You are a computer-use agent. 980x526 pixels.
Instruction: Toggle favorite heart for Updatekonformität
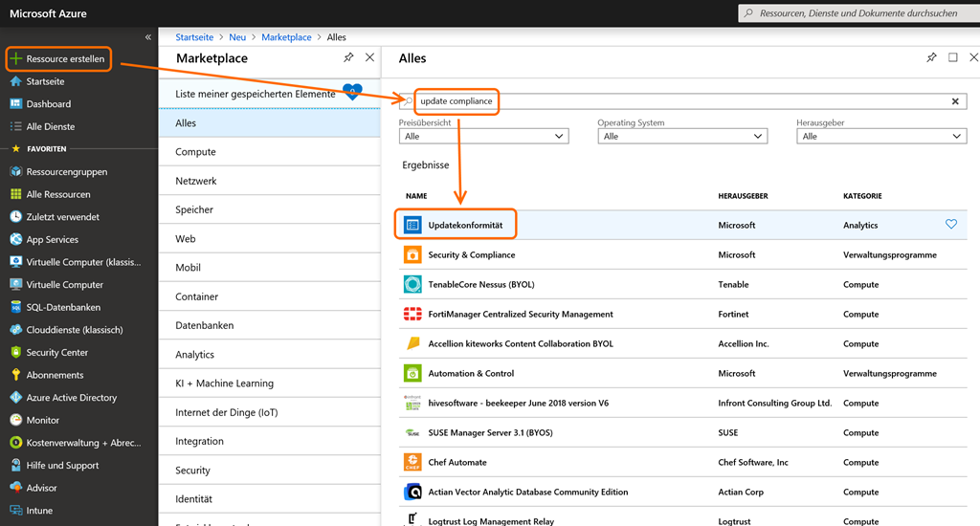950,225
